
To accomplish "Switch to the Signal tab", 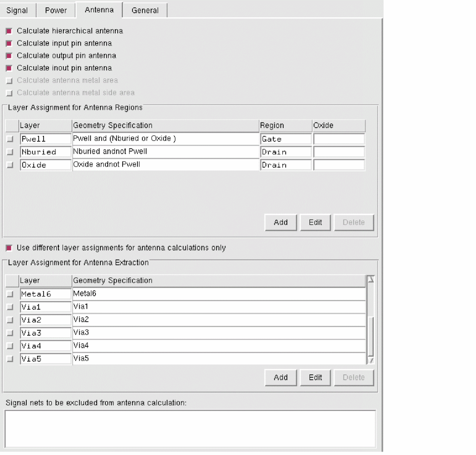I will coord(17,10).
